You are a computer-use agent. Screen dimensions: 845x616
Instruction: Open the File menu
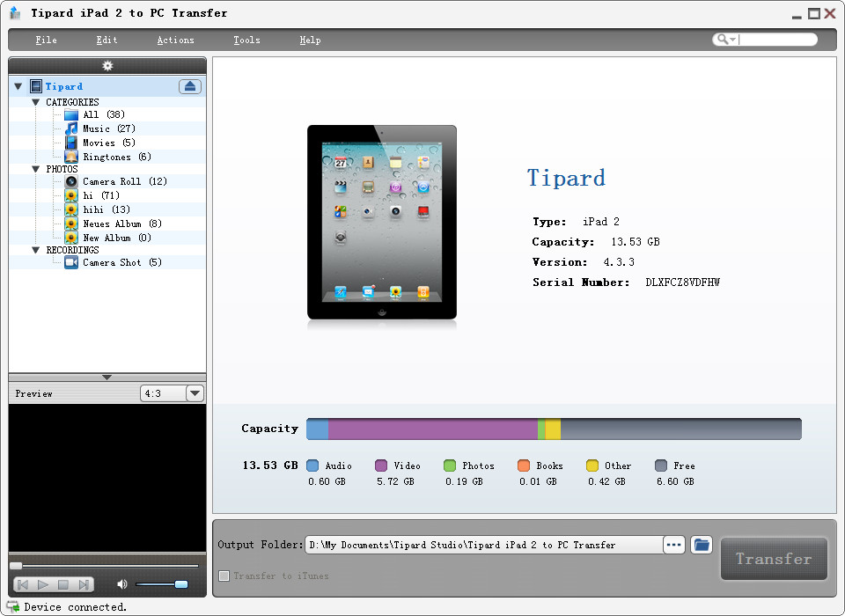[x=47, y=40]
